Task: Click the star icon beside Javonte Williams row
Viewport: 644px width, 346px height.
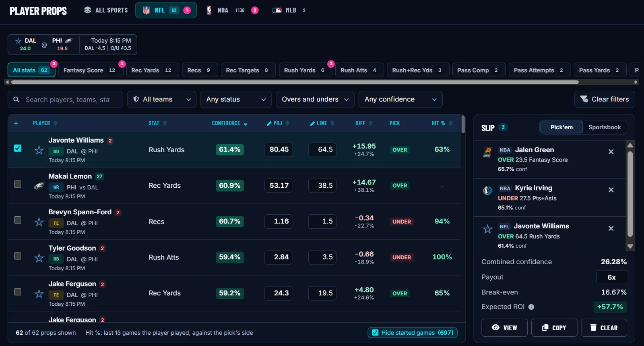Action: tap(39, 150)
